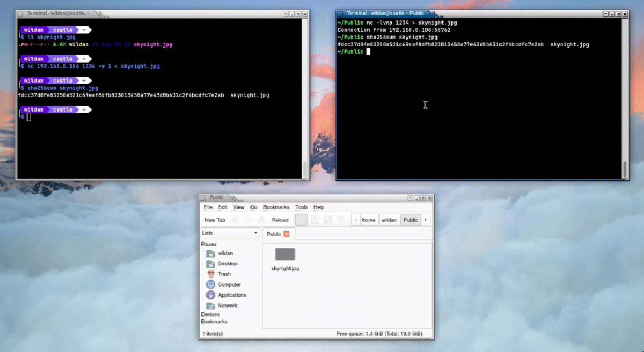Click the 'll skynight.jpg' command in left terminal
The height and width of the screenshot is (352, 644).
point(51,38)
